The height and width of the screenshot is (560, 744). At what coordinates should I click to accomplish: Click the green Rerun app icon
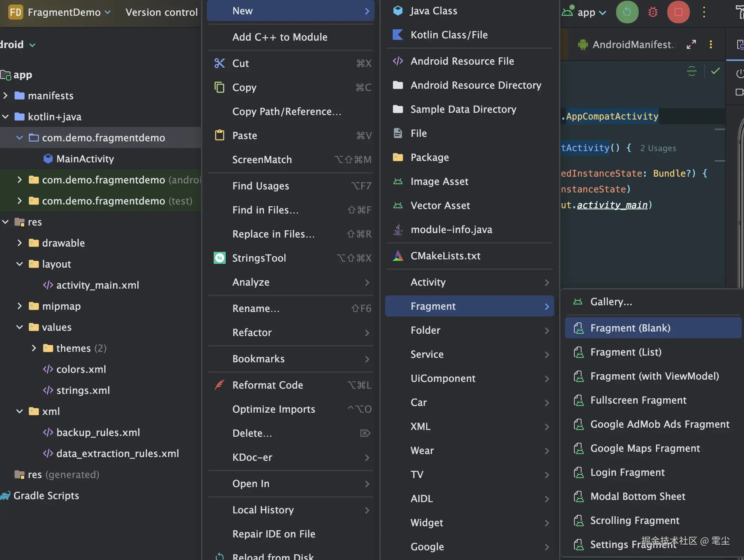coord(627,12)
